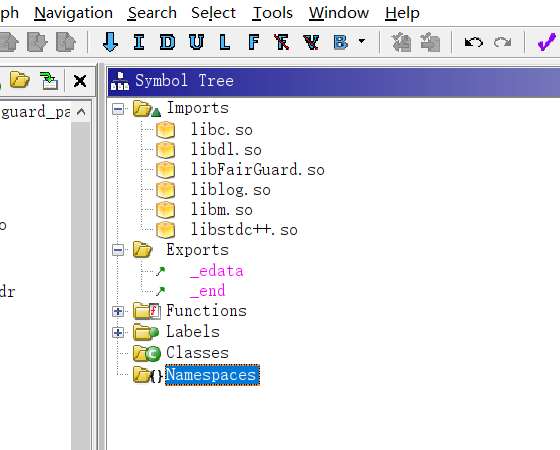Viewport: 560px width, 450px height.
Task: Open the Bookmark 'B' dropdown arrow
Action: coord(362,41)
